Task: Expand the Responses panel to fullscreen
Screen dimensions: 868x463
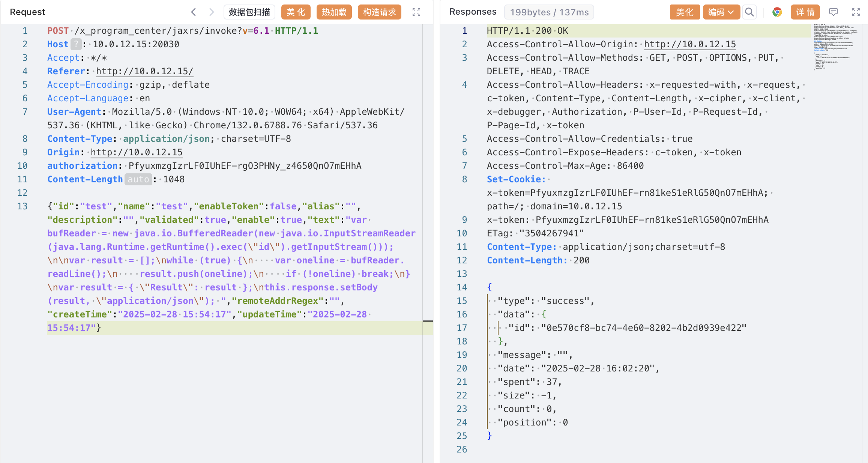Action: coord(856,12)
